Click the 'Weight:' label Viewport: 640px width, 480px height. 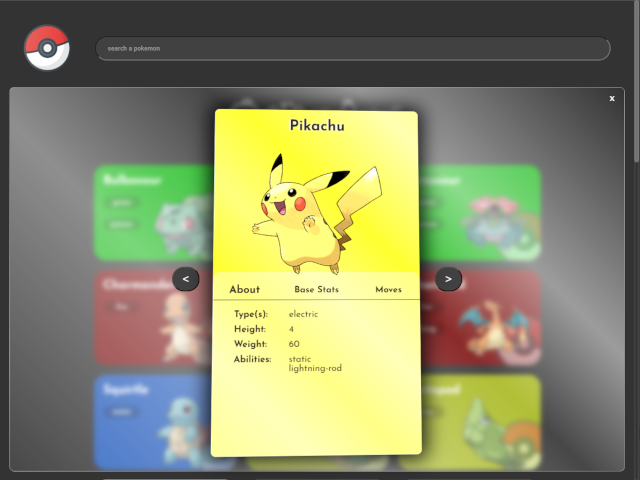pos(250,344)
